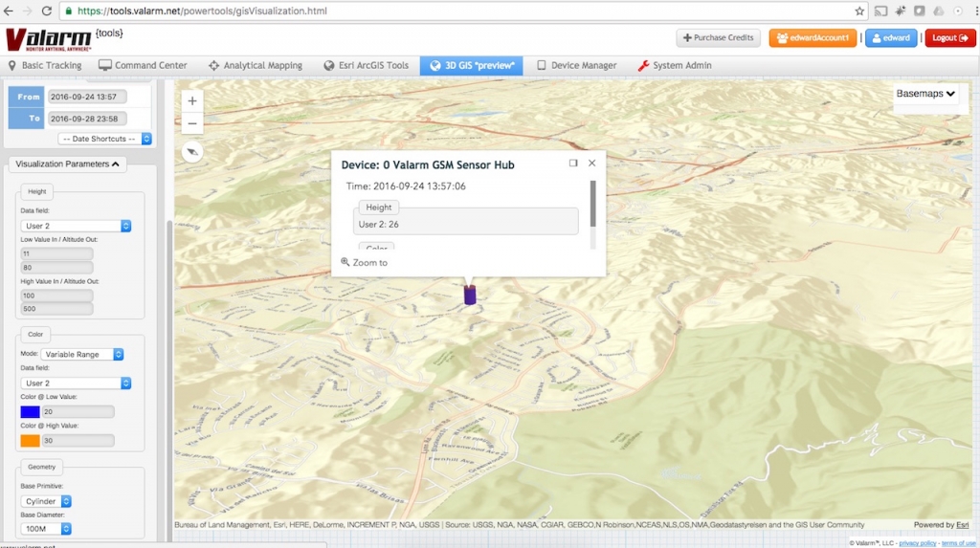The image size is (980, 548).
Task: Select the purple cylinder marker on the map
Action: click(x=470, y=295)
